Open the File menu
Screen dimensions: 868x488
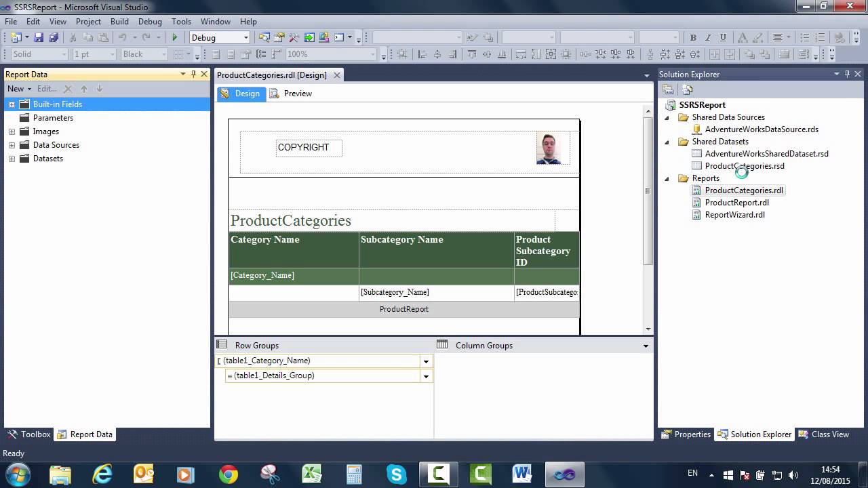(x=11, y=21)
